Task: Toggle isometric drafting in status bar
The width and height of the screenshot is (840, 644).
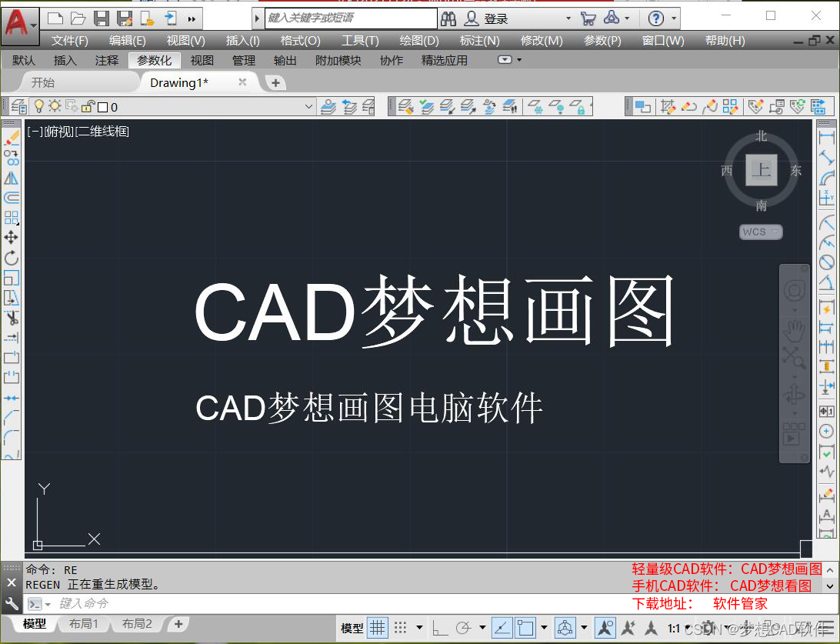Action: 565,627
